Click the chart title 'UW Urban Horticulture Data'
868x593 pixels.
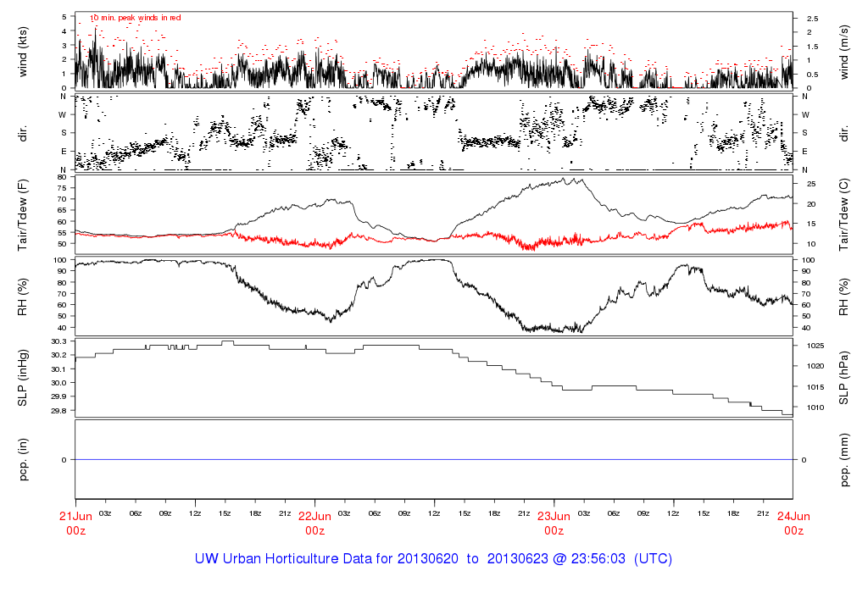click(x=433, y=559)
